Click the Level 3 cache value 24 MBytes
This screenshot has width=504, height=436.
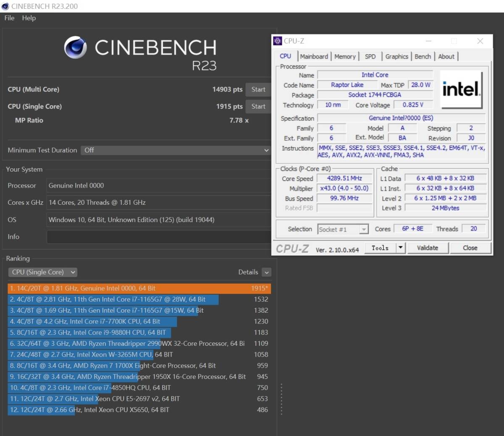click(x=445, y=208)
